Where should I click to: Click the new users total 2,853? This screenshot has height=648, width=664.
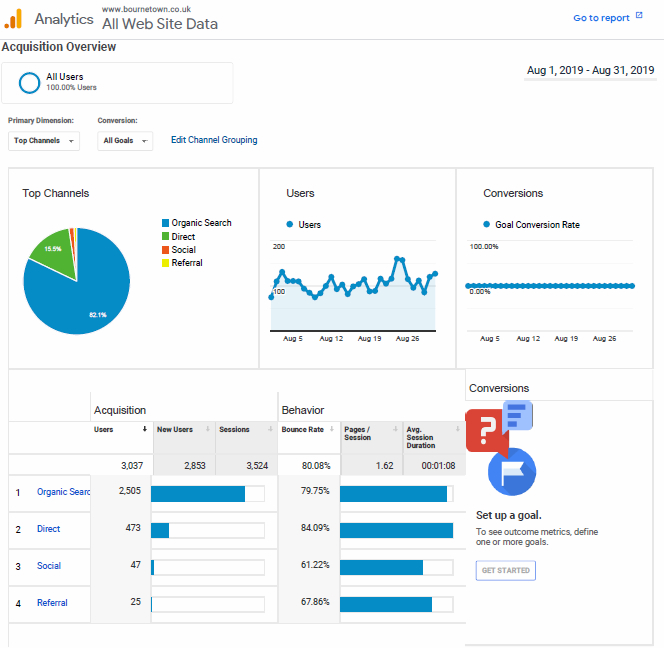(x=195, y=466)
